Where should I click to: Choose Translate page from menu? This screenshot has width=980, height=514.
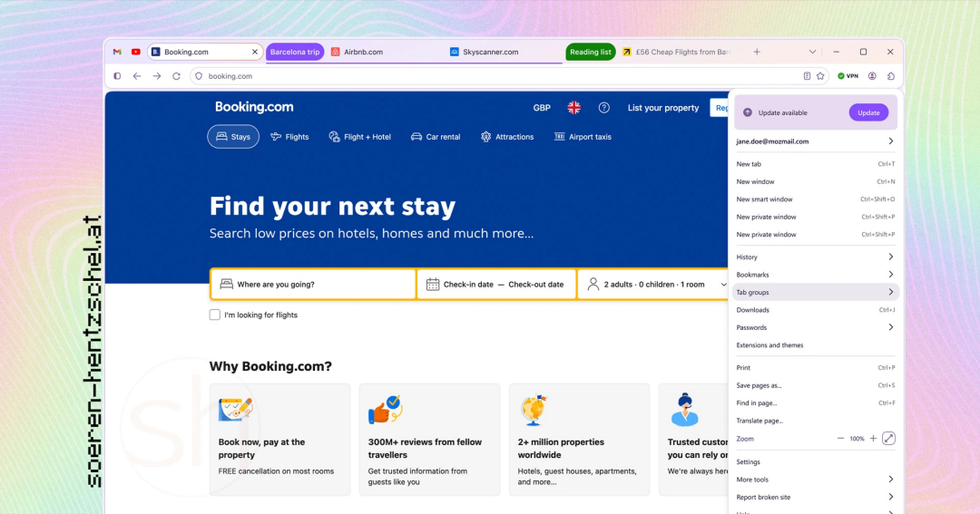click(815, 421)
